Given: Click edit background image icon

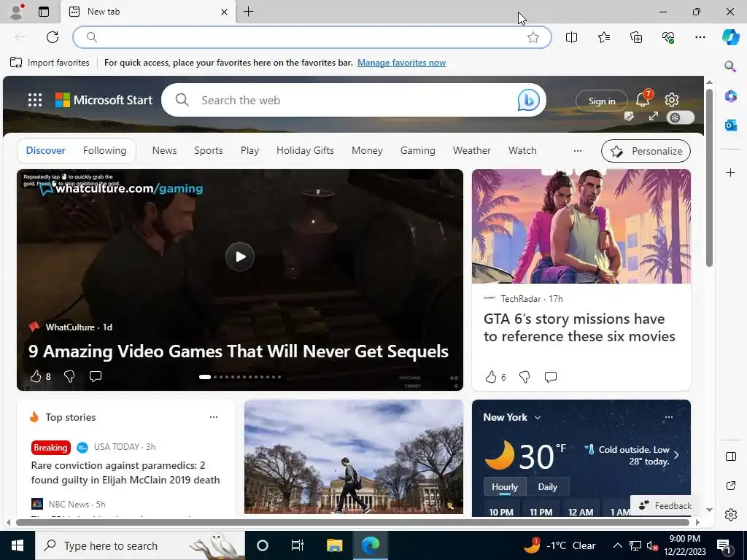Looking at the screenshot, I should point(629,117).
